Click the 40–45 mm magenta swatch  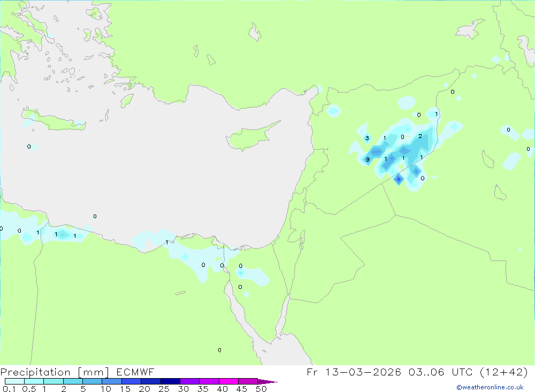[228, 381]
